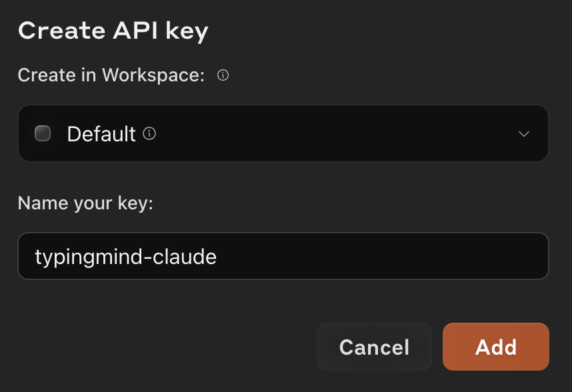
Task: Cancel the API key creation
Action: (374, 347)
